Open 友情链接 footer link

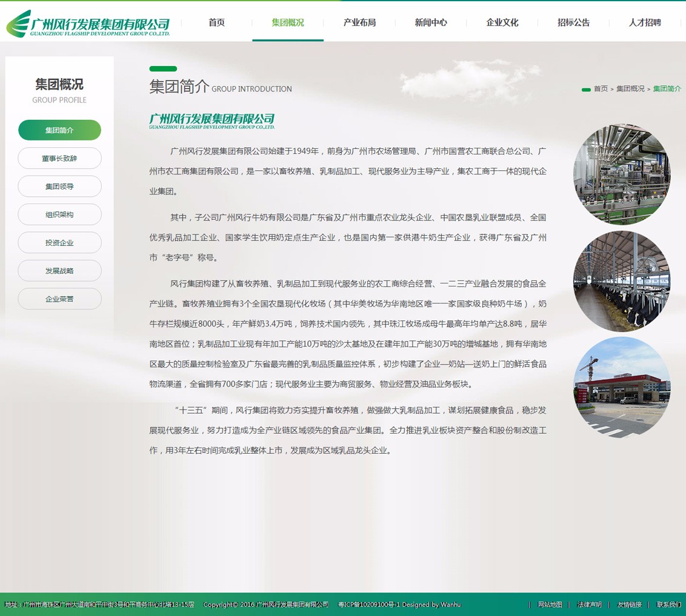click(630, 604)
